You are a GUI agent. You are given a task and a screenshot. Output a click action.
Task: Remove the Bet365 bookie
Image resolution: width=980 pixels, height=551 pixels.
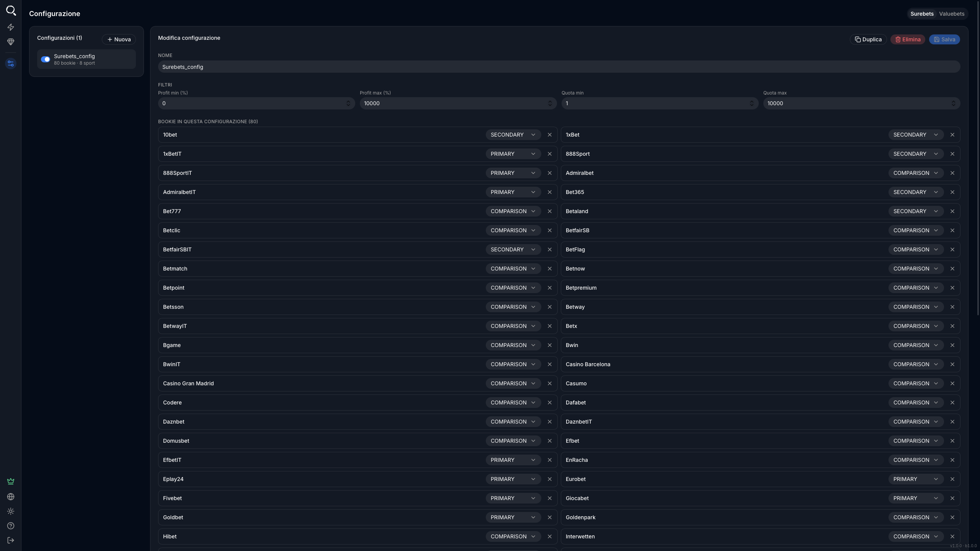click(952, 192)
